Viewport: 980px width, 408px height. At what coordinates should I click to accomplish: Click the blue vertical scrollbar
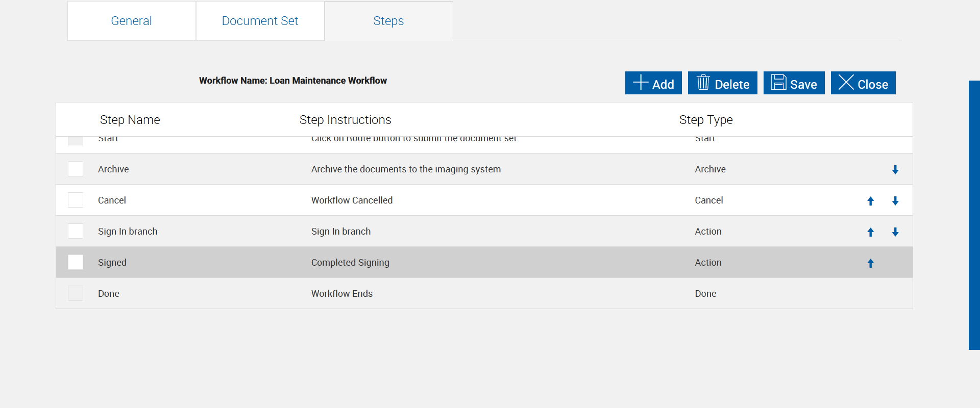pos(974,214)
